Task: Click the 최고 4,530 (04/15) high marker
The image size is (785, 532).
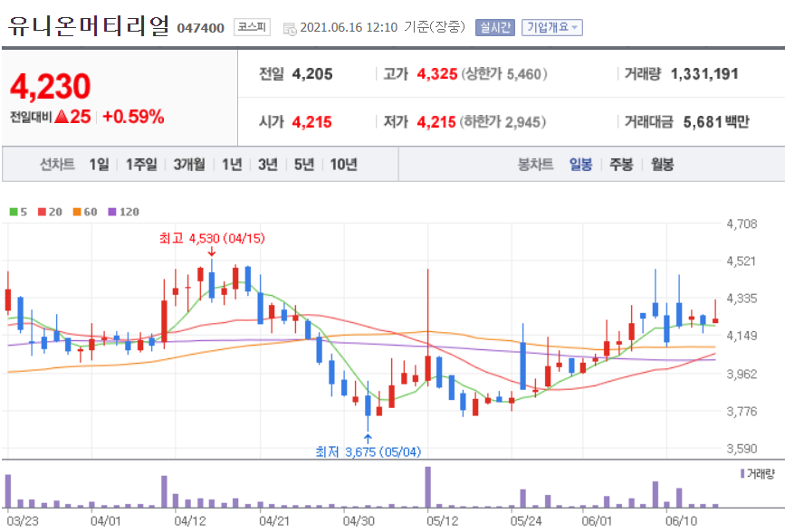Action: tap(212, 238)
